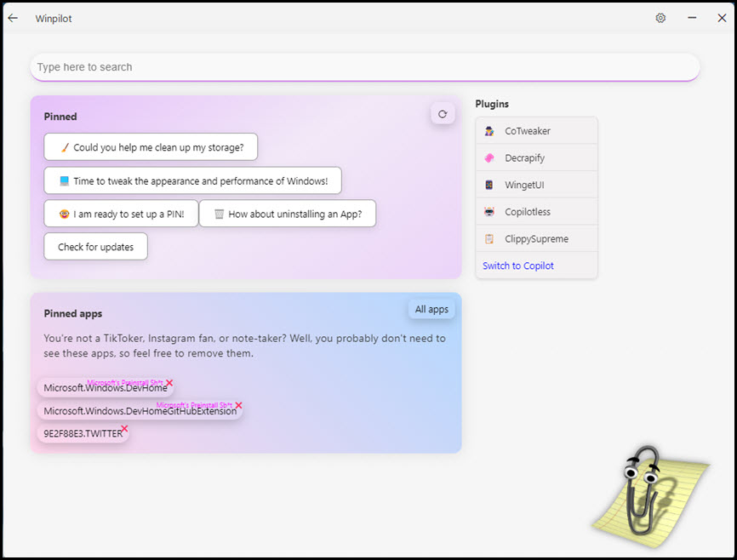Click the Plugins heading
Image resolution: width=737 pixels, height=560 pixels.
point(492,104)
